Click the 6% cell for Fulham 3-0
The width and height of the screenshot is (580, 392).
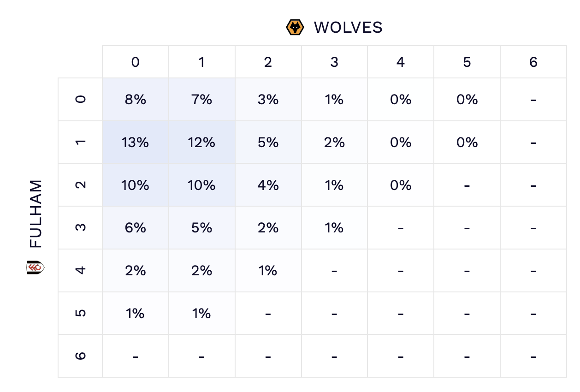coord(136,228)
